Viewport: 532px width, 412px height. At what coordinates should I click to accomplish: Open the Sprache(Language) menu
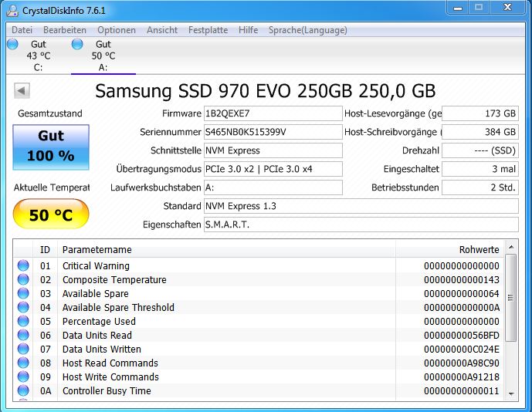pos(308,30)
